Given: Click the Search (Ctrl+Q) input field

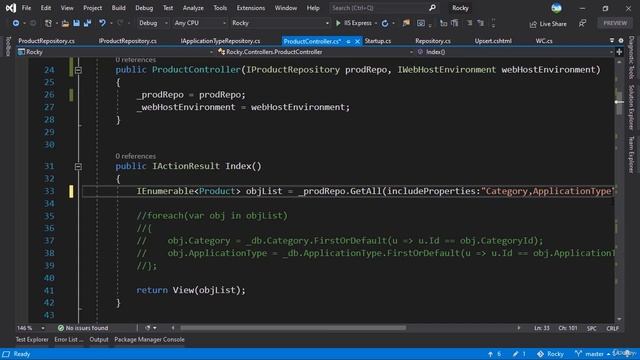Looking at the screenshot, I should point(379,8).
